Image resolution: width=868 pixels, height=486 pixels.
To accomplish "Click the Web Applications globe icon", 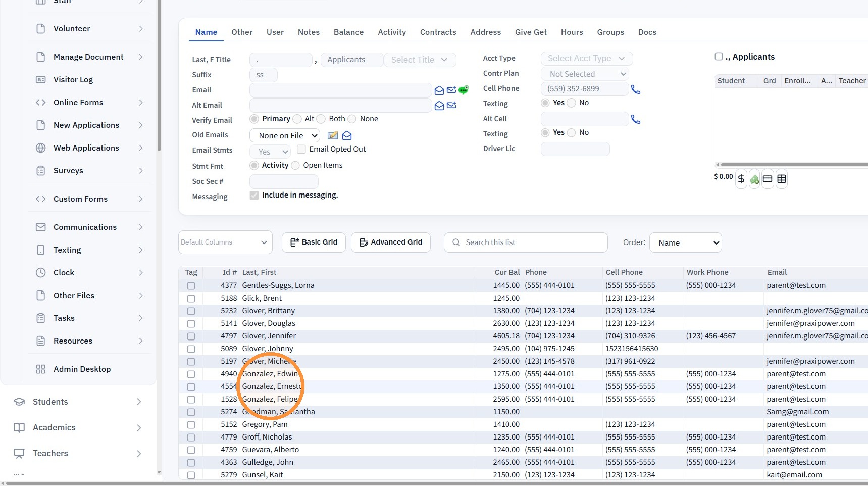I will tap(41, 148).
